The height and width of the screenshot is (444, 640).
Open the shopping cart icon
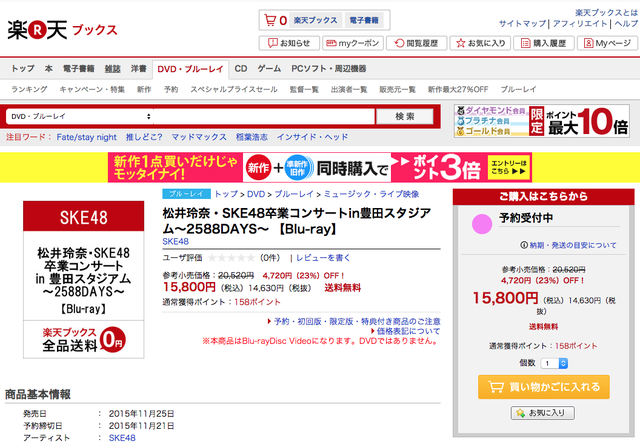coord(270,20)
